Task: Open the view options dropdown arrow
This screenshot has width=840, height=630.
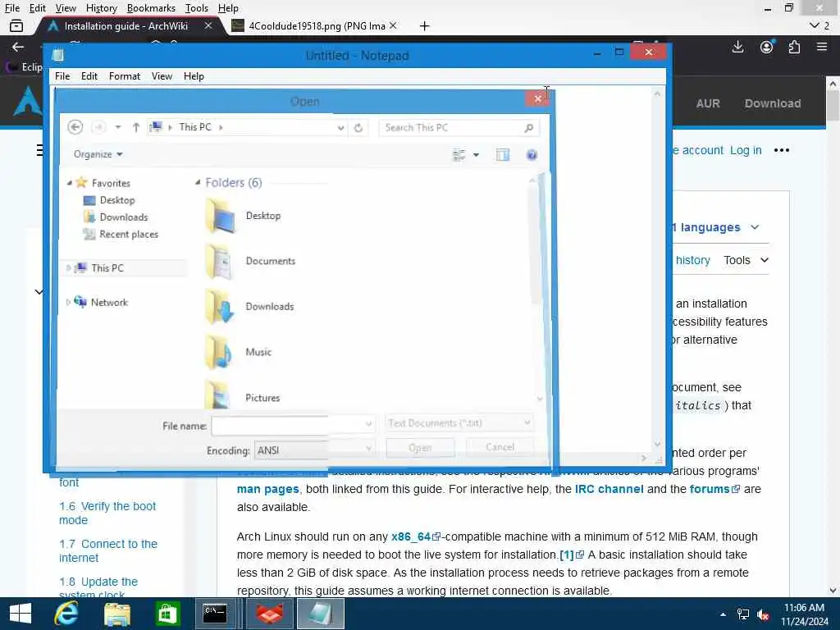Action: point(476,155)
